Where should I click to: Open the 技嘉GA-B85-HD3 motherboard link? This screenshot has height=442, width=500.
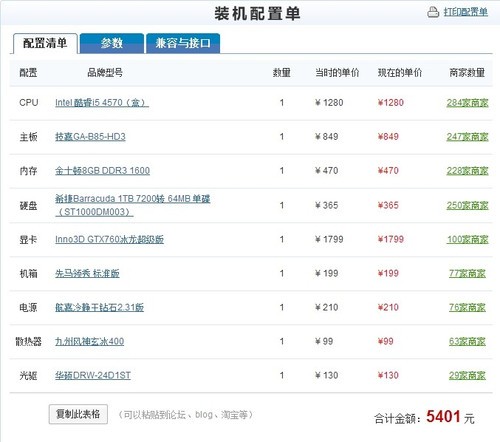click(90, 137)
